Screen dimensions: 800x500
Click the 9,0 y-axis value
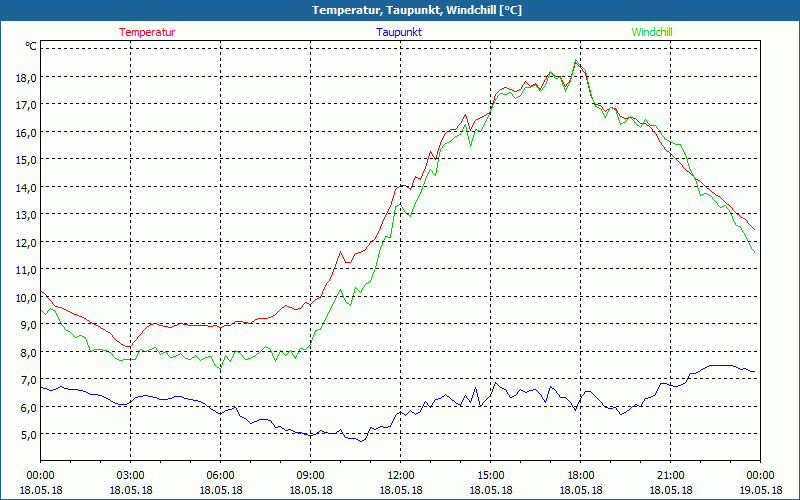click(x=29, y=326)
